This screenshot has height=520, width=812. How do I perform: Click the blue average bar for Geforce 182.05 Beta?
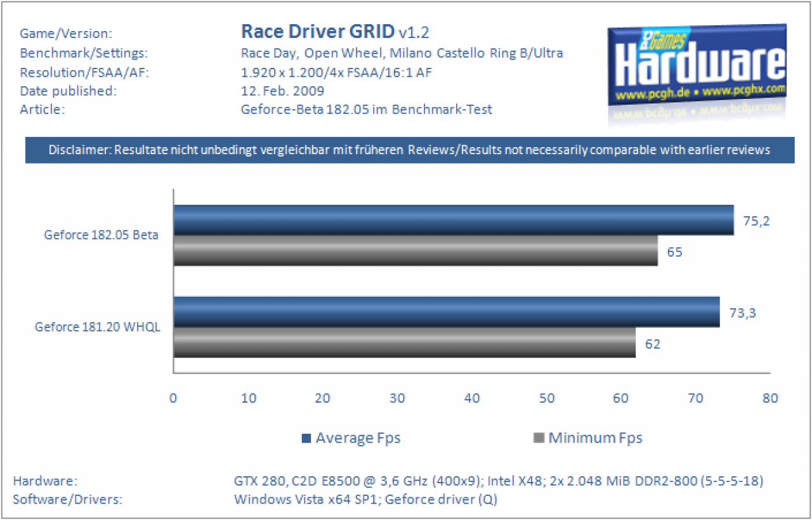(454, 220)
